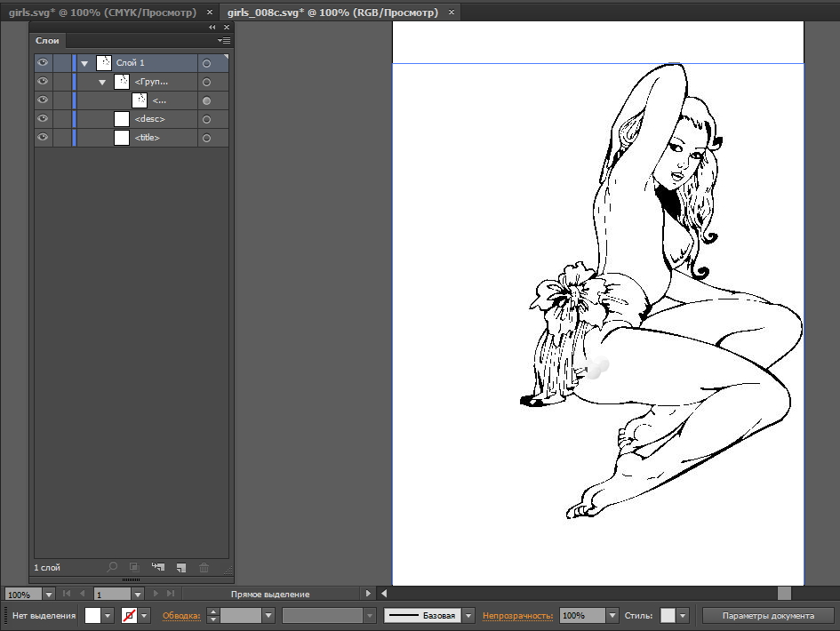Click the Delete Selection trash icon

(x=204, y=567)
